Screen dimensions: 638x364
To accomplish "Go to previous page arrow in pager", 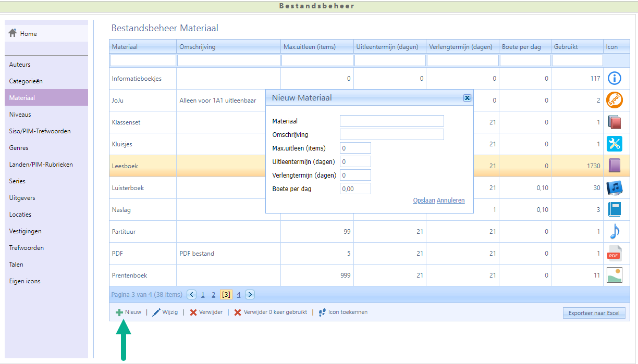I will (191, 295).
